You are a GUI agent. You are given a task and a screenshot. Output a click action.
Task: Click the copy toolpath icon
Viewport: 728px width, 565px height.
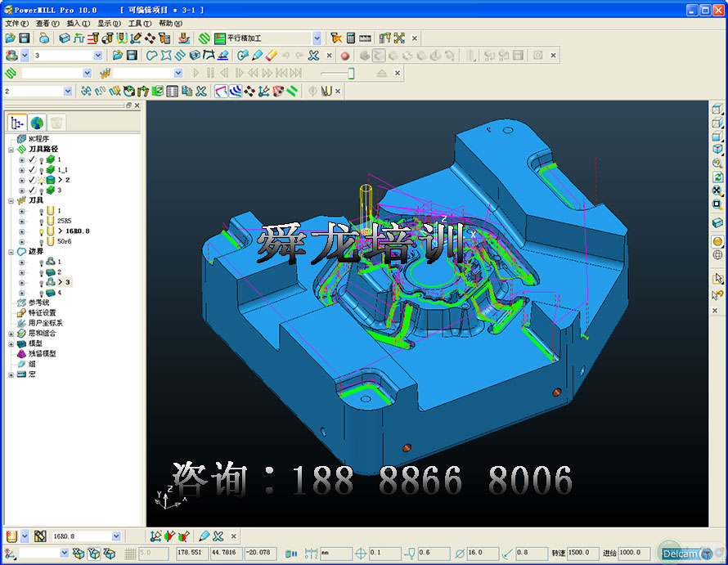[x=186, y=92]
